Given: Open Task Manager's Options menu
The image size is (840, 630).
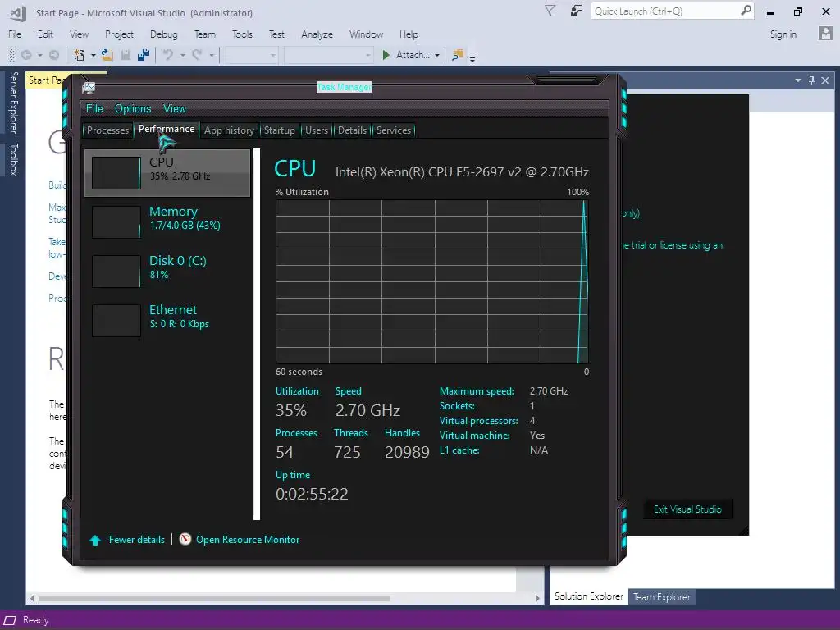Looking at the screenshot, I should (133, 109).
